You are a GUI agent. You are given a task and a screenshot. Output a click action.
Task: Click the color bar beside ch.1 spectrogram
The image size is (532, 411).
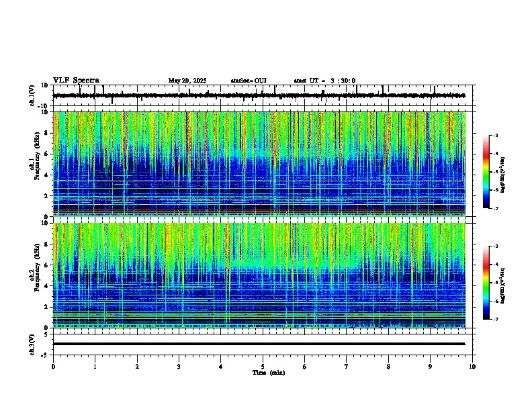pos(486,172)
